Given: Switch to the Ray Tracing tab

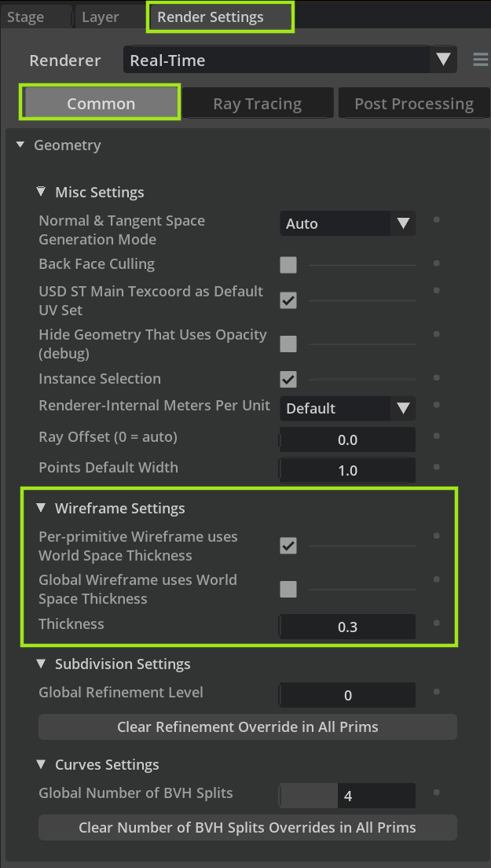Looking at the screenshot, I should (x=258, y=104).
